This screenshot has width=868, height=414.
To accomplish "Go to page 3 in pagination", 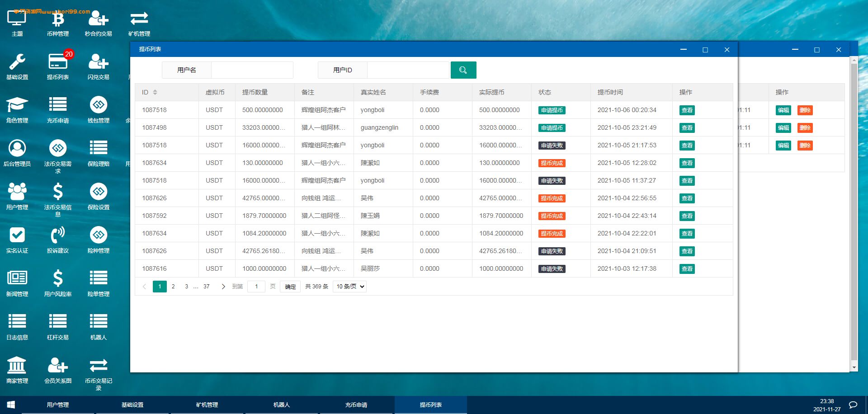I will pyautogui.click(x=187, y=287).
